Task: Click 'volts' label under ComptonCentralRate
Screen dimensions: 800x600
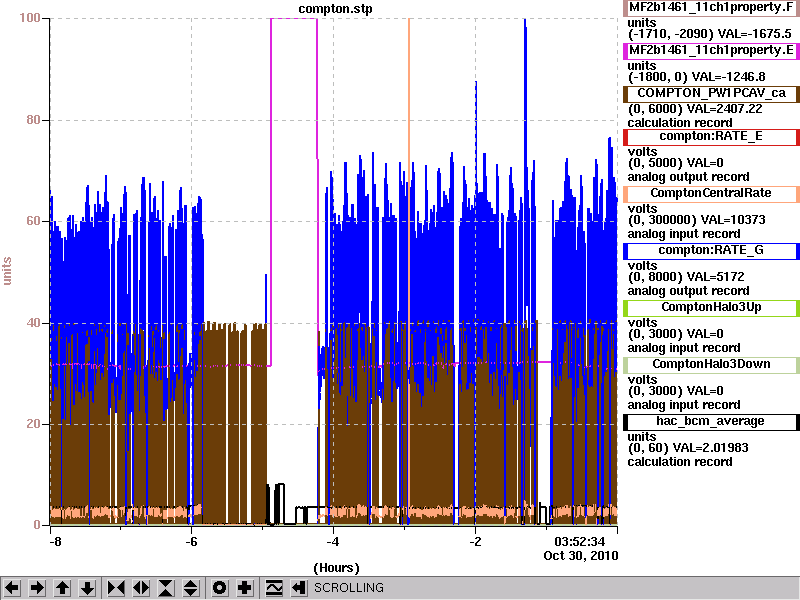Action: click(x=642, y=209)
